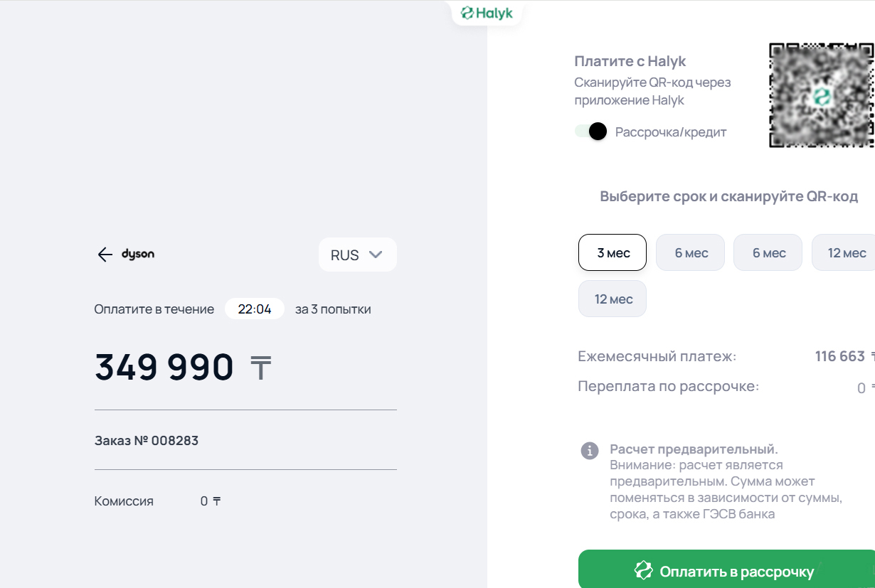The image size is (875, 588).
Task: Click the Платите с Halyk heading
Action: (630, 61)
